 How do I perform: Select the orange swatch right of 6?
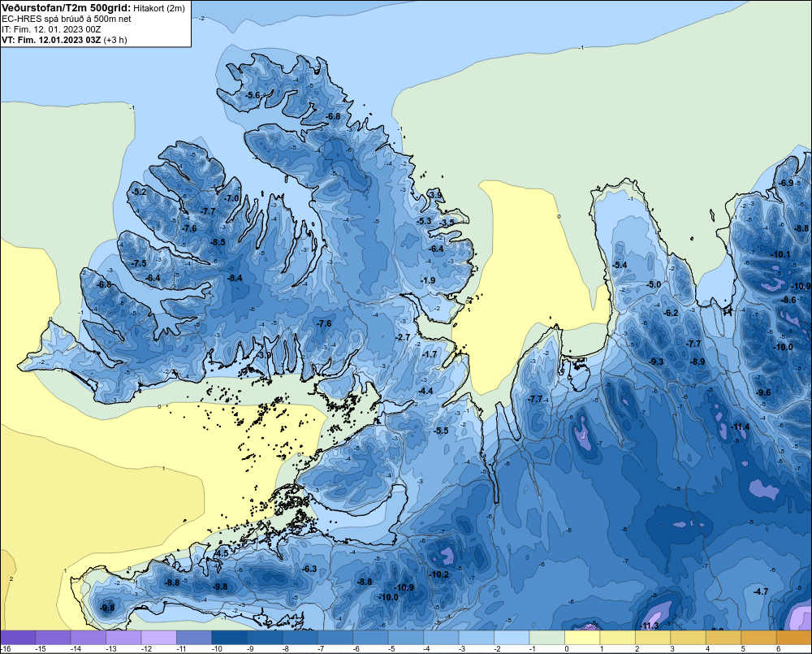point(794,638)
